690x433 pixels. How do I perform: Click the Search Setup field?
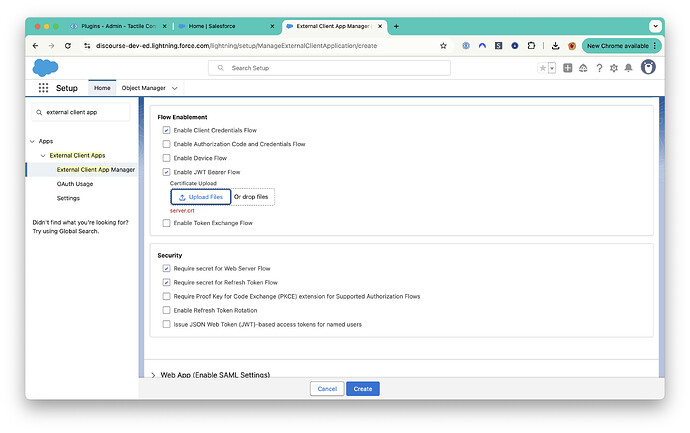click(x=329, y=68)
